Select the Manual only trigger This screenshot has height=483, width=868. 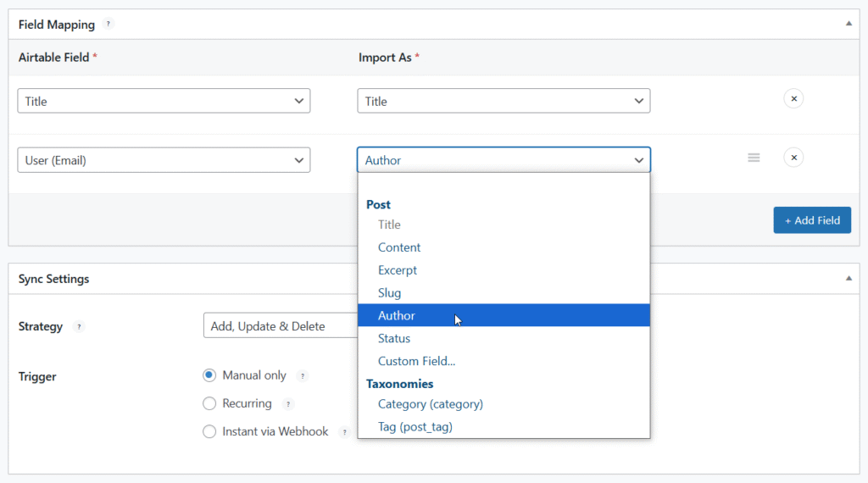point(209,375)
